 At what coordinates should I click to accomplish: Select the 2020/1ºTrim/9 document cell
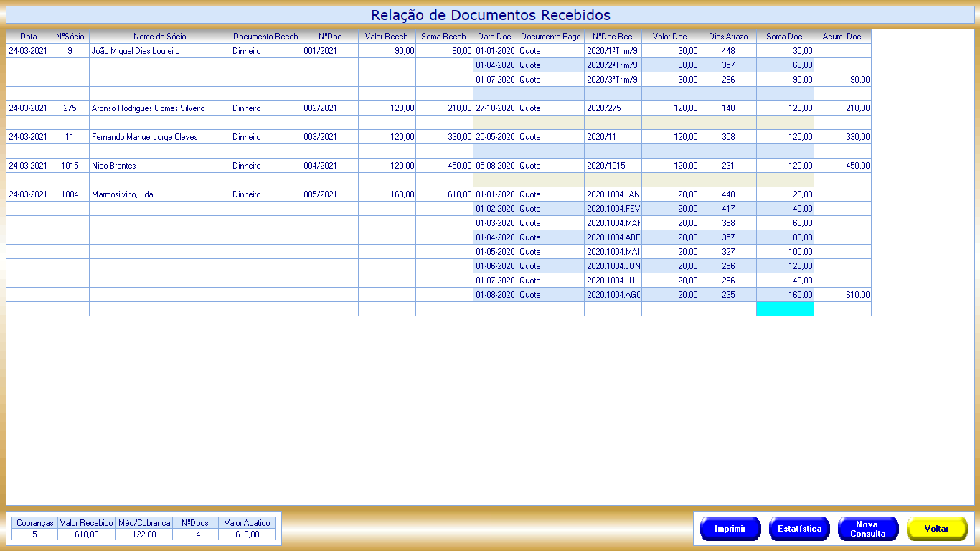pos(613,51)
